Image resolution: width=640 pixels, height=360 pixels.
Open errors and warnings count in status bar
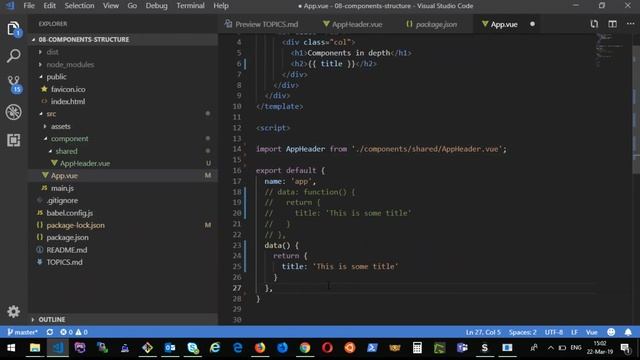[74, 332]
